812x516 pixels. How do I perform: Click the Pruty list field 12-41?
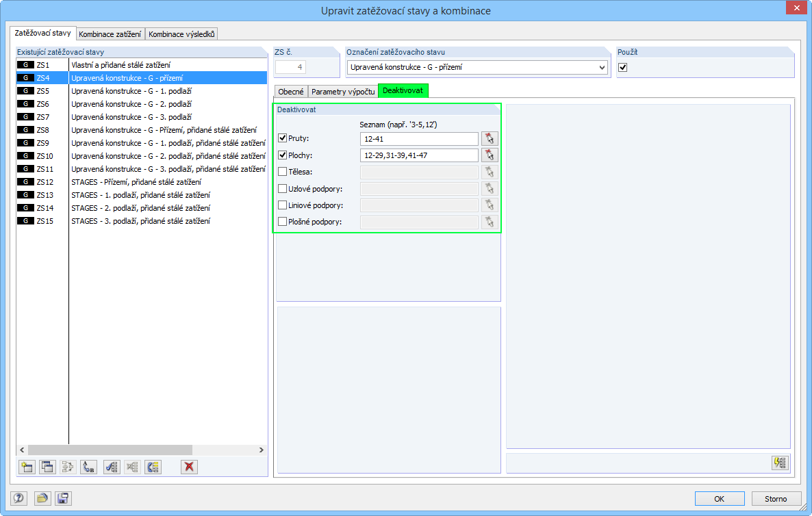pos(419,139)
